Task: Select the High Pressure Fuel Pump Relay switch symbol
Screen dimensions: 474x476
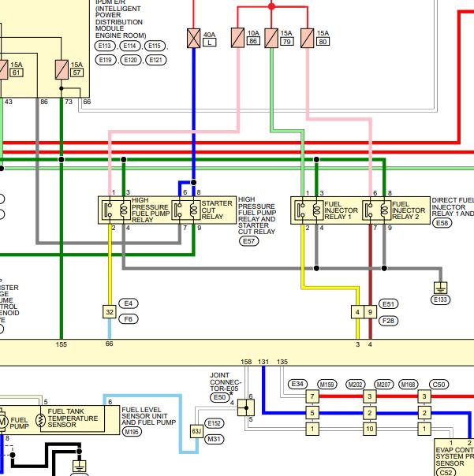Action: pos(109,210)
